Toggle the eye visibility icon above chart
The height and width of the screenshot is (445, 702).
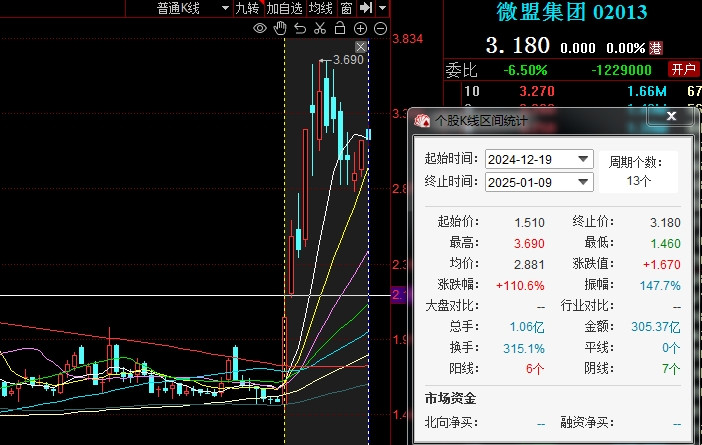(260, 29)
